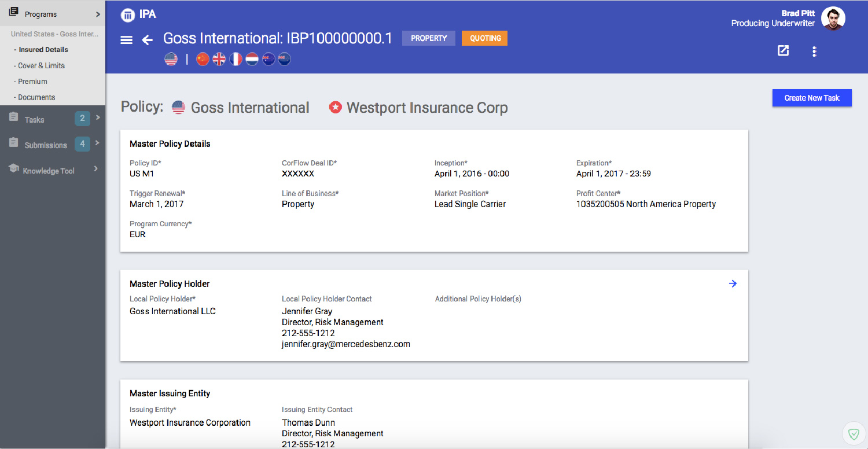
Task: Open the Tasks menu item
Action: click(x=34, y=120)
